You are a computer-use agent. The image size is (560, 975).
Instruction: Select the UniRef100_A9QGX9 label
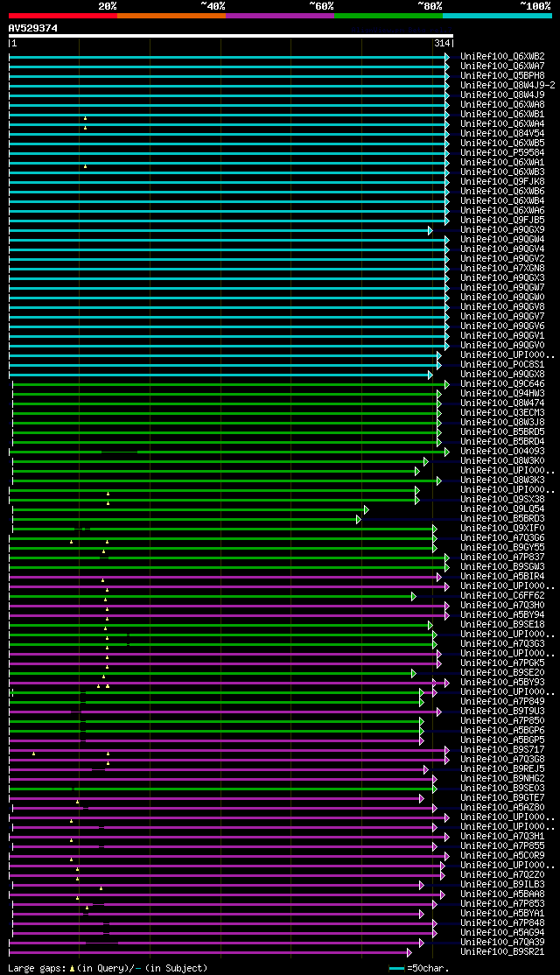coord(502,229)
